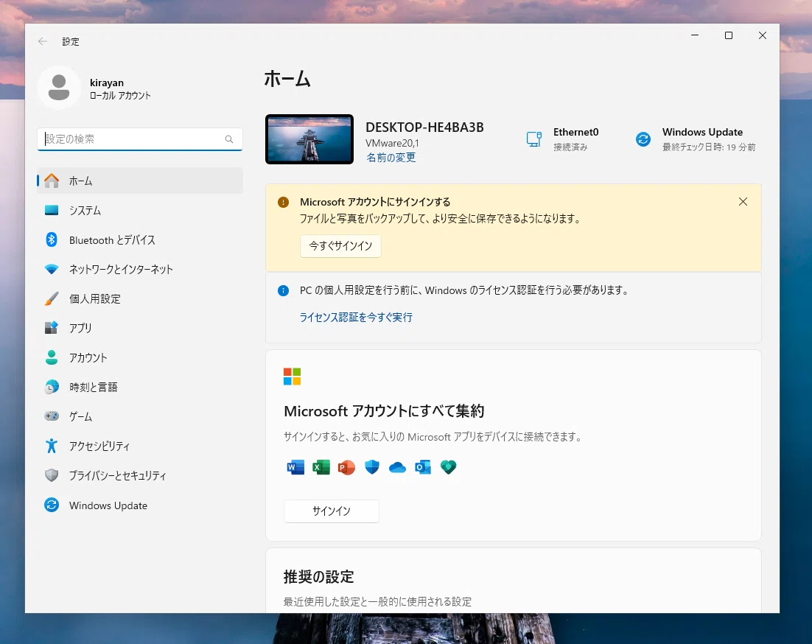Image resolution: width=812 pixels, height=644 pixels.
Task: Open ネットワークとインターネット settings
Action: point(140,269)
